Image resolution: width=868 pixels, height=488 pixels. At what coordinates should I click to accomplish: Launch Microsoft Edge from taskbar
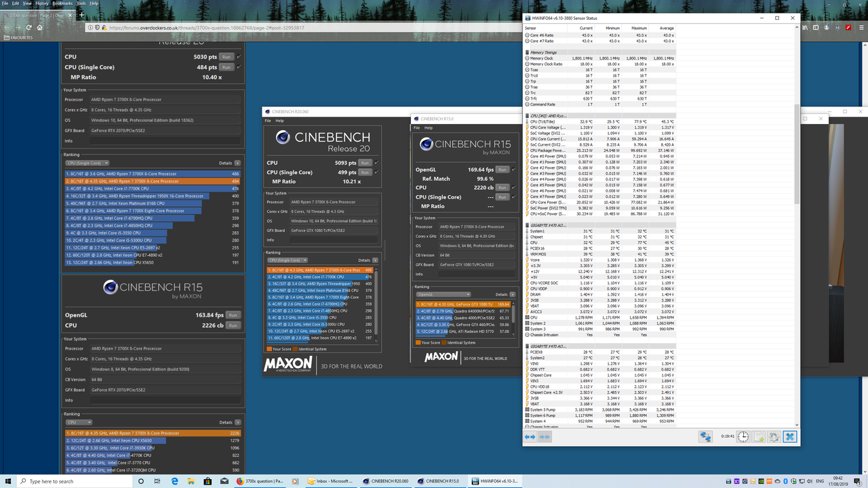174,481
